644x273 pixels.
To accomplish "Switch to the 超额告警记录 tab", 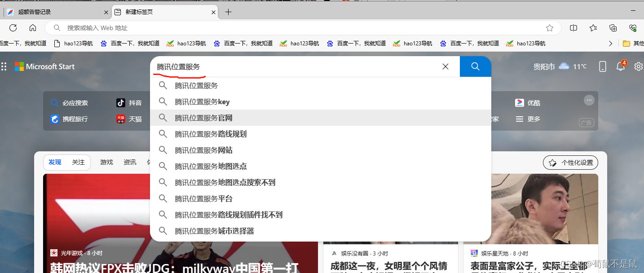I will 55,12.
